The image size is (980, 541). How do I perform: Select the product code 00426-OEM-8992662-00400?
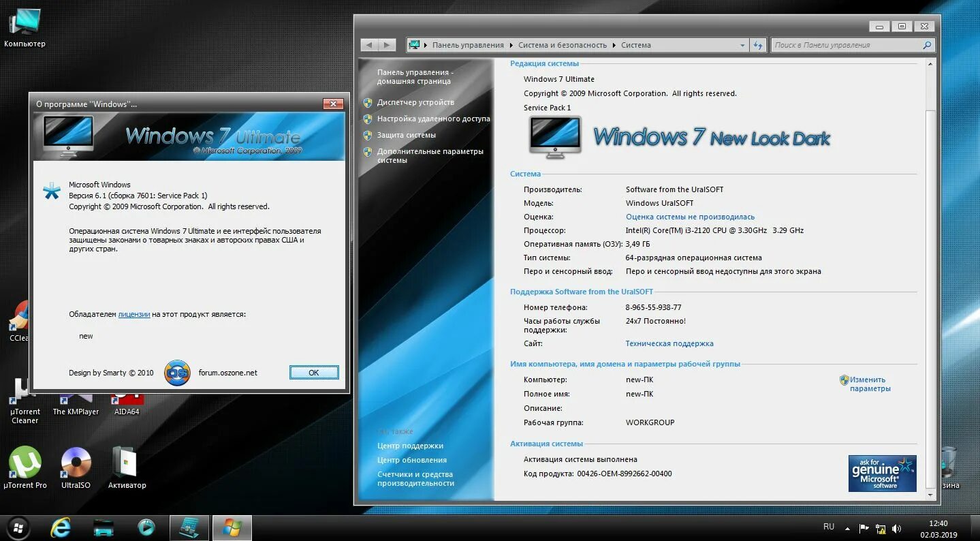[625, 474]
